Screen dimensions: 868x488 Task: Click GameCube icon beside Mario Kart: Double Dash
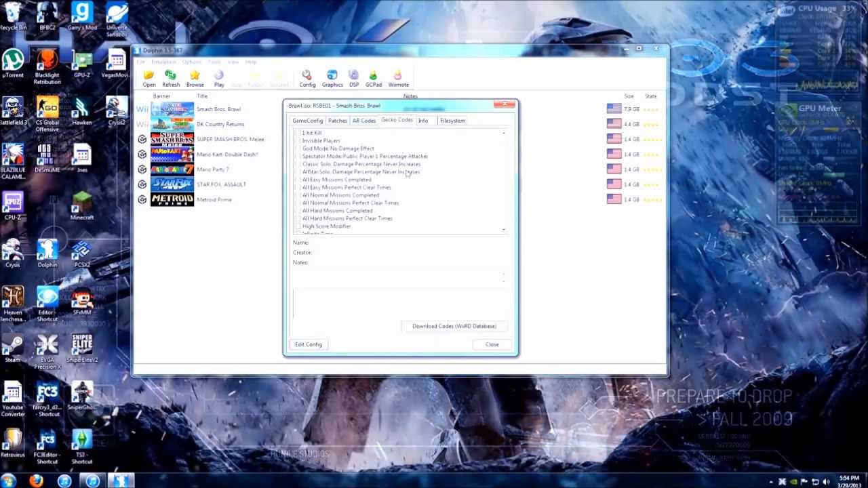coord(142,154)
